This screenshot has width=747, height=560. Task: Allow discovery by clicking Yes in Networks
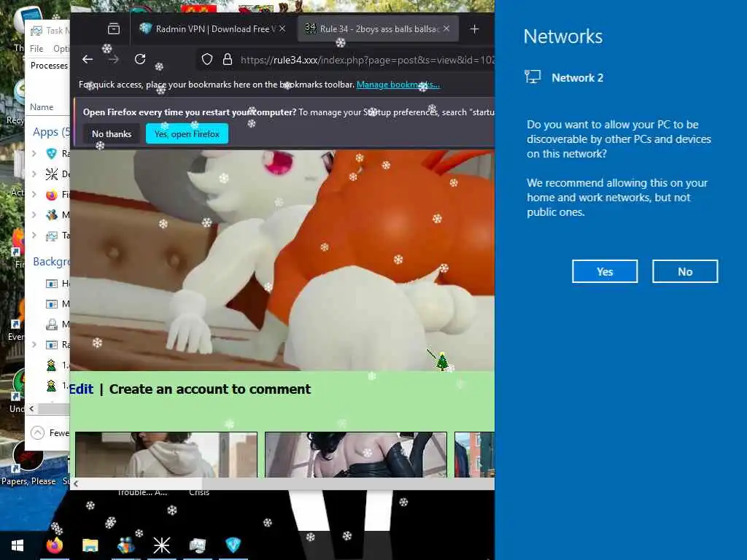pyautogui.click(x=605, y=271)
